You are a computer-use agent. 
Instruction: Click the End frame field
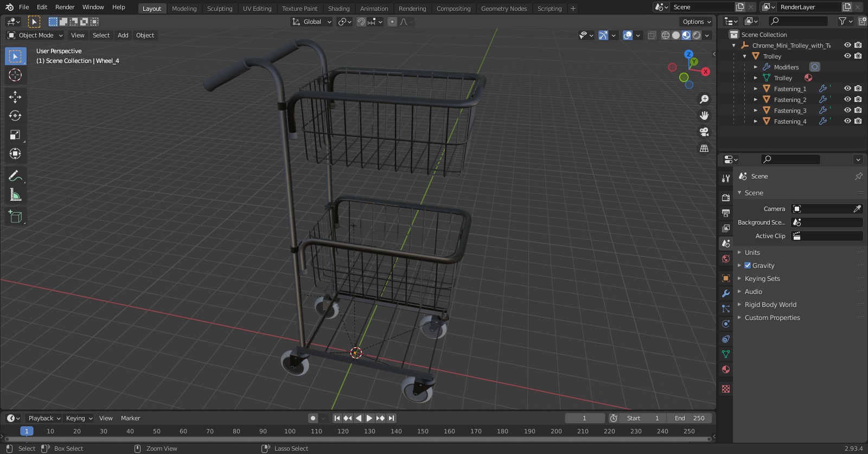[x=690, y=418]
